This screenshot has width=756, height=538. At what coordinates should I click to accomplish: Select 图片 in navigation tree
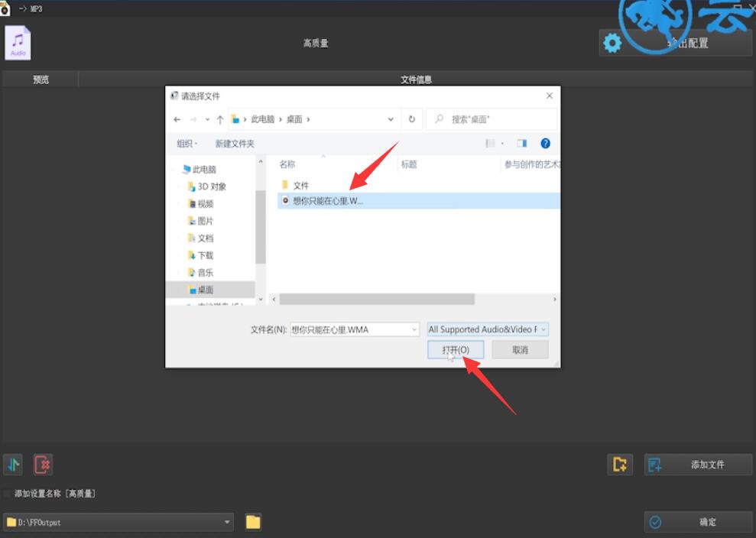click(200, 221)
